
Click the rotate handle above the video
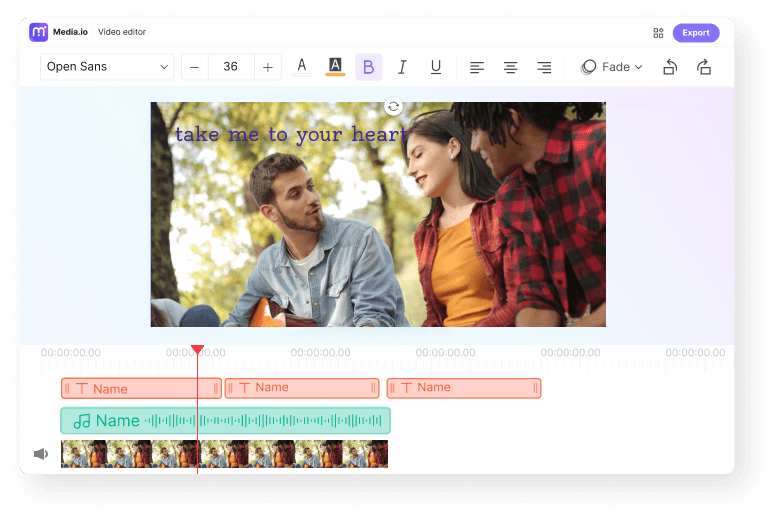point(393,107)
